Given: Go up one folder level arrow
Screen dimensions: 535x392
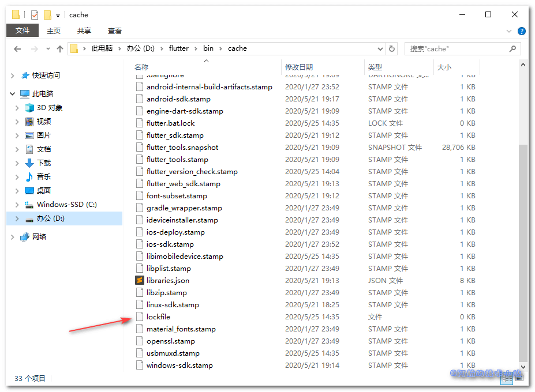Looking at the screenshot, I should pyautogui.click(x=60, y=49).
